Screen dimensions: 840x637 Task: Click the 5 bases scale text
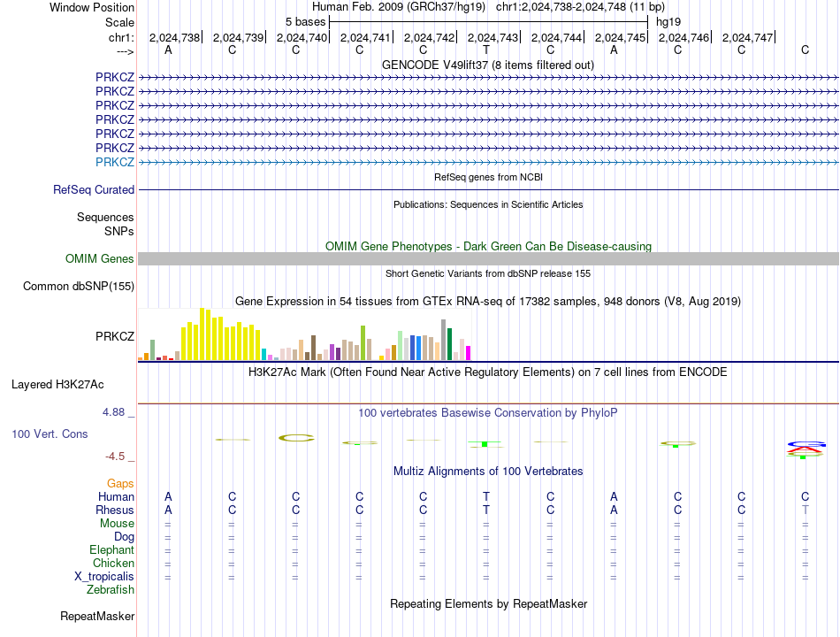[305, 22]
